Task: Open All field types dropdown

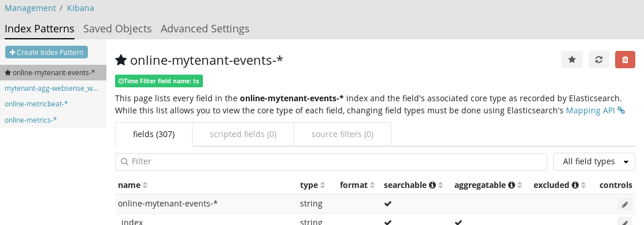Action: coord(594,162)
